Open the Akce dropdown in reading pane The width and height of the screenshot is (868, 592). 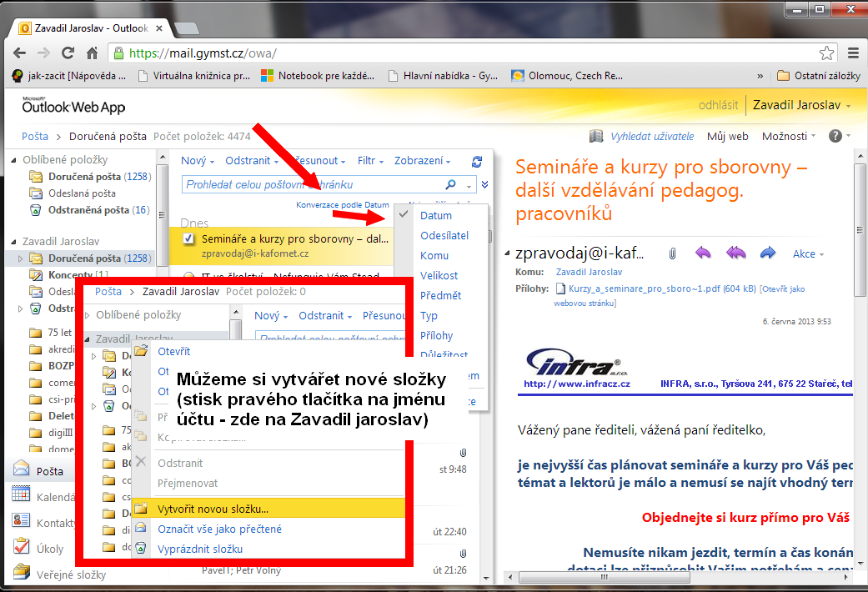[808, 253]
